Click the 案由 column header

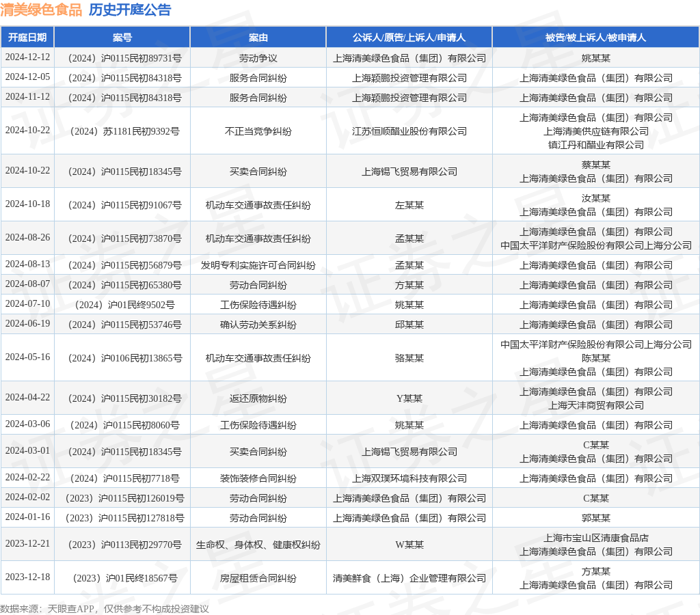coord(258,38)
